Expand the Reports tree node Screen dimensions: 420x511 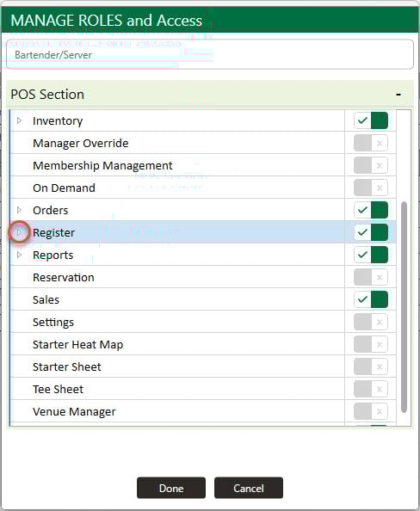pos(19,255)
